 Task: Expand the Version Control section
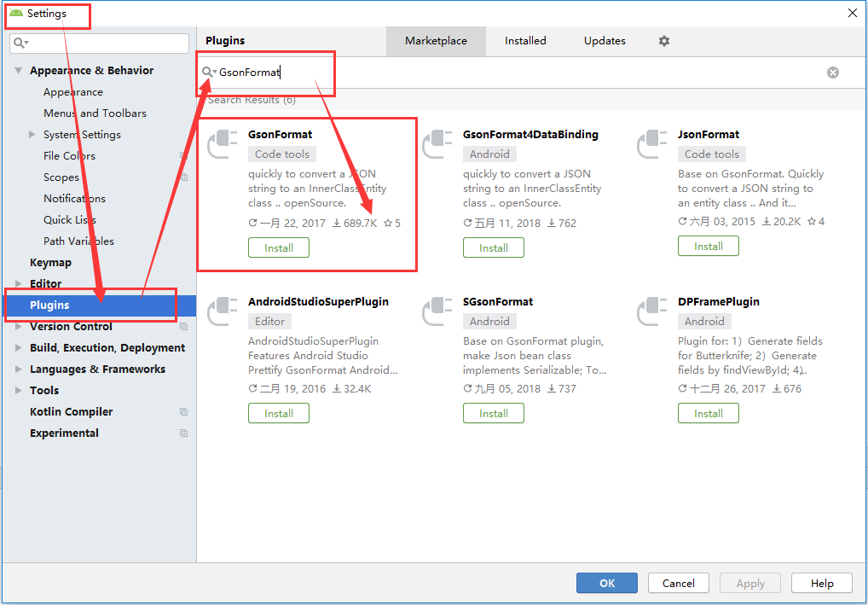point(18,327)
